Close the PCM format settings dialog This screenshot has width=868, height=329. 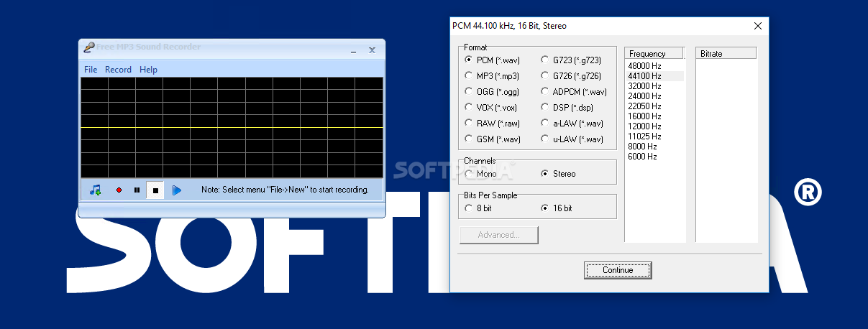757,26
